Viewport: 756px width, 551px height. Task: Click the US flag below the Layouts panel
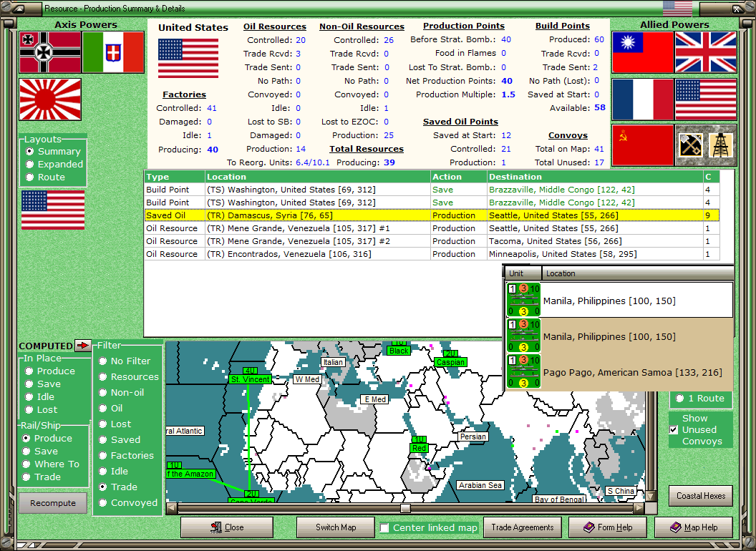point(53,210)
